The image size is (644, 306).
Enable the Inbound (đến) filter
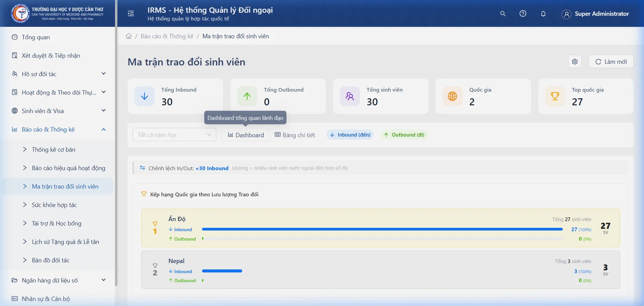[350, 135]
